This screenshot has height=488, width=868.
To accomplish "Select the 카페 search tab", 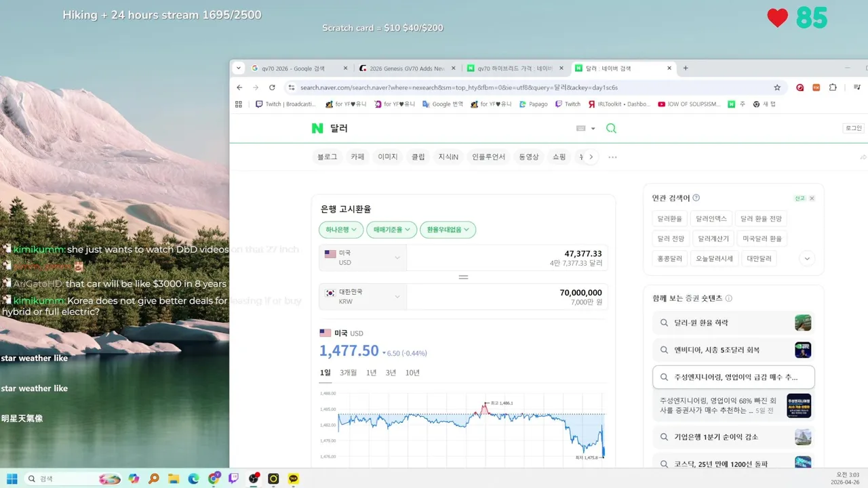I will 357,157.
